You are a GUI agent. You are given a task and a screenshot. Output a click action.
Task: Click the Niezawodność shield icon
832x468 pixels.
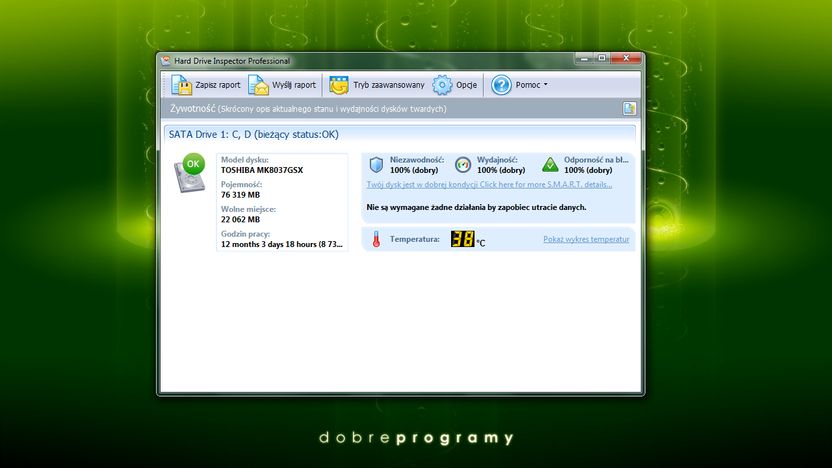click(x=376, y=164)
